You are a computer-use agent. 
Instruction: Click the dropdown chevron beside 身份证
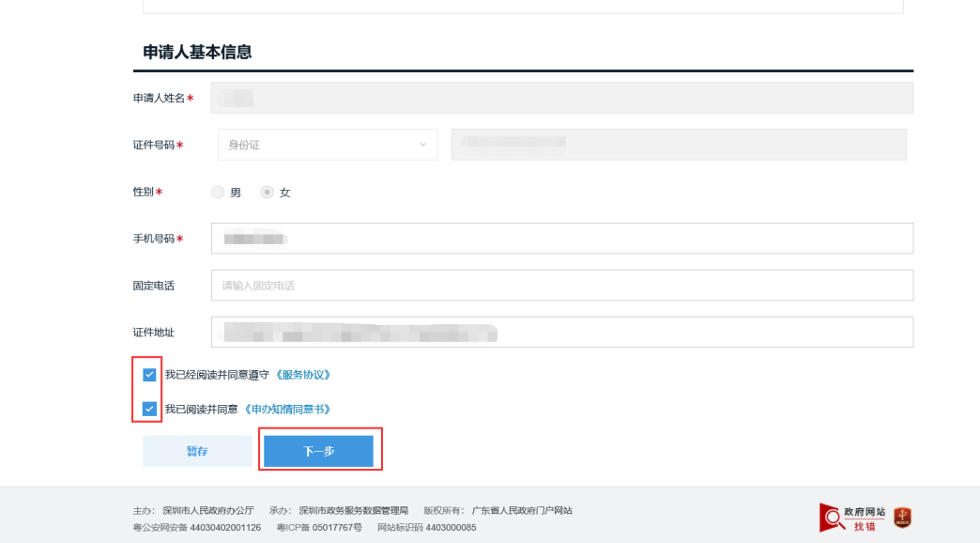[x=424, y=145]
